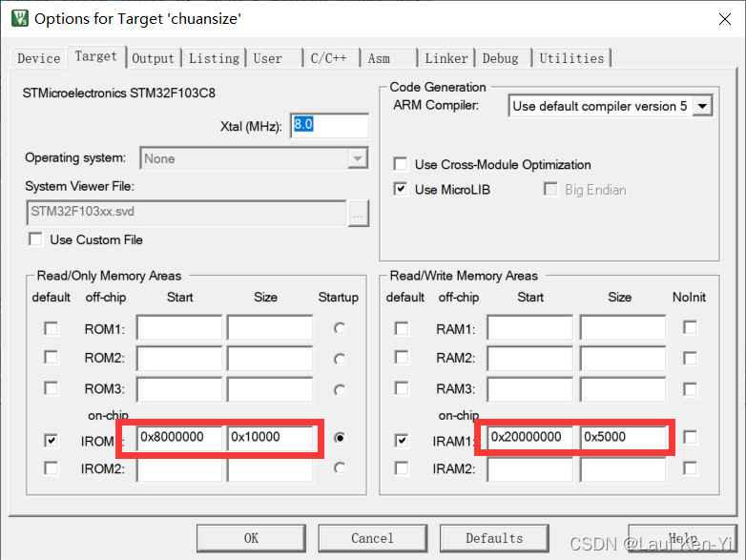The height and width of the screenshot is (560, 746).
Task: Click the ROM1 Start field
Action: [179, 327]
